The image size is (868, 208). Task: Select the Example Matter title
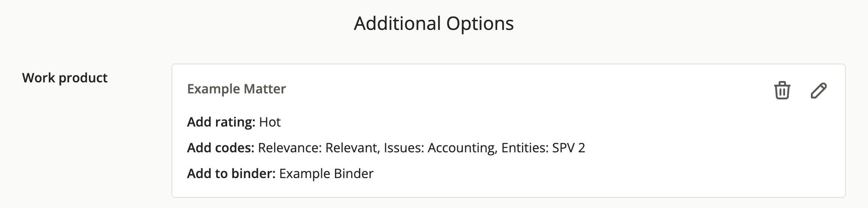click(x=236, y=89)
